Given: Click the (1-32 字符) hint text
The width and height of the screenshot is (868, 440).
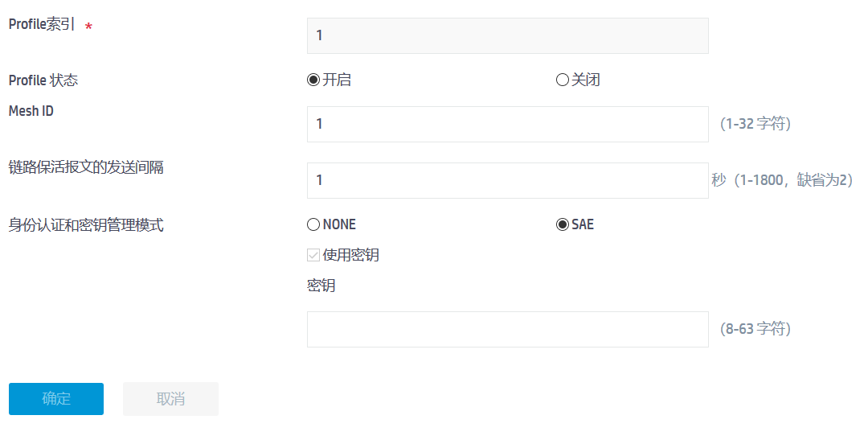Looking at the screenshot, I should coord(755,124).
